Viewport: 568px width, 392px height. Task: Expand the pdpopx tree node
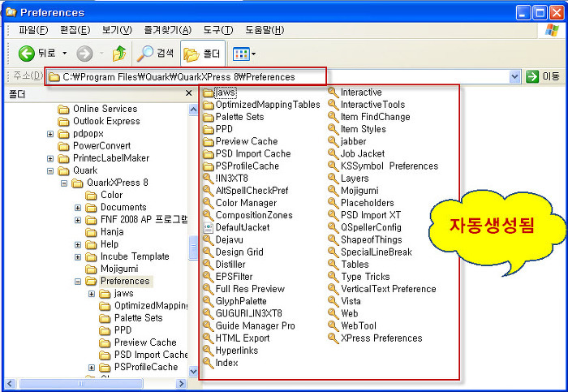50,134
